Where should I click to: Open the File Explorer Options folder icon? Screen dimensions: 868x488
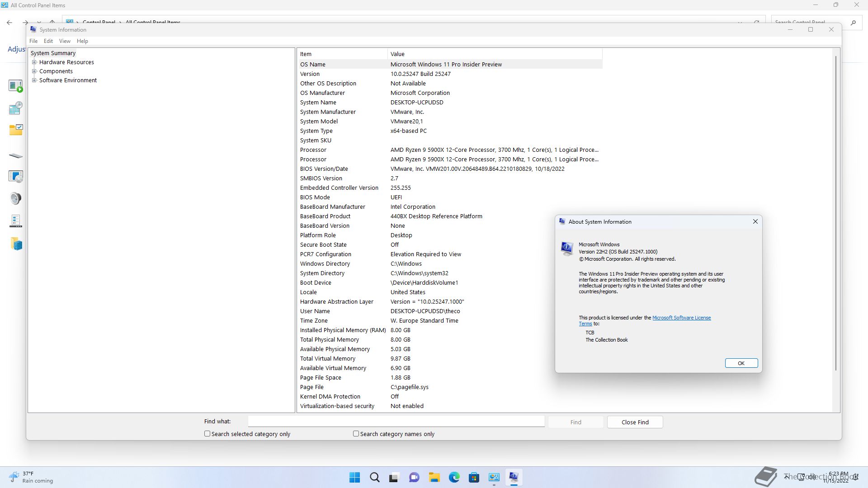(15, 130)
